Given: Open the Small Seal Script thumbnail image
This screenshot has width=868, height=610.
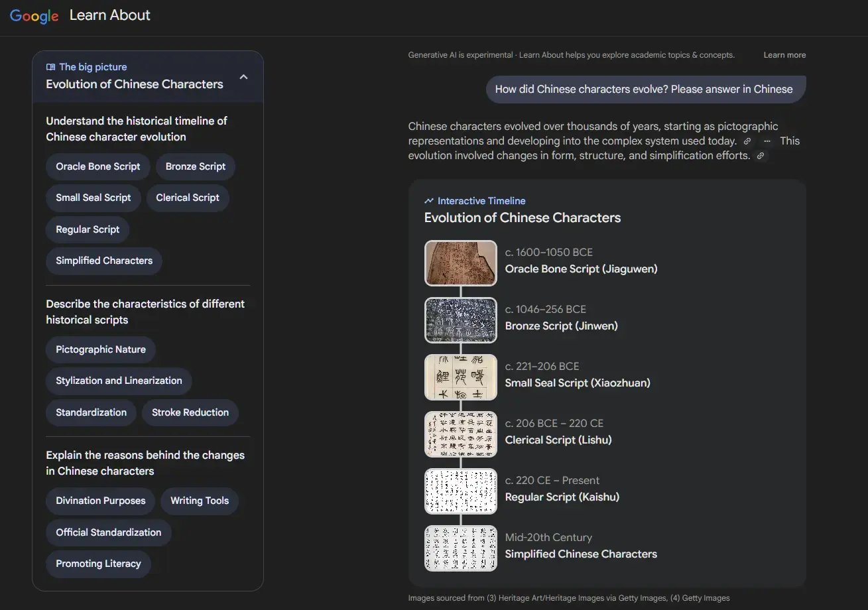Looking at the screenshot, I should click(x=461, y=377).
